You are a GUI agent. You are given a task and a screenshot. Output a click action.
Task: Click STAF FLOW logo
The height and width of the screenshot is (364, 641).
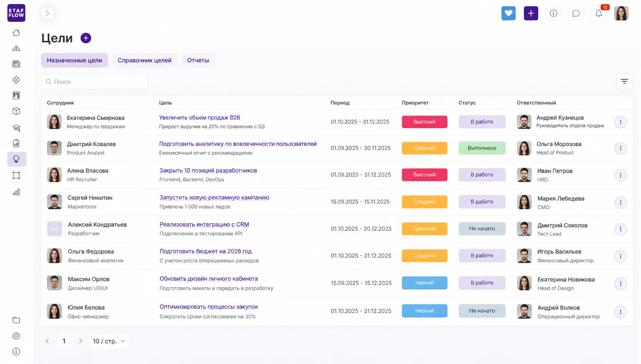pyautogui.click(x=16, y=13)
